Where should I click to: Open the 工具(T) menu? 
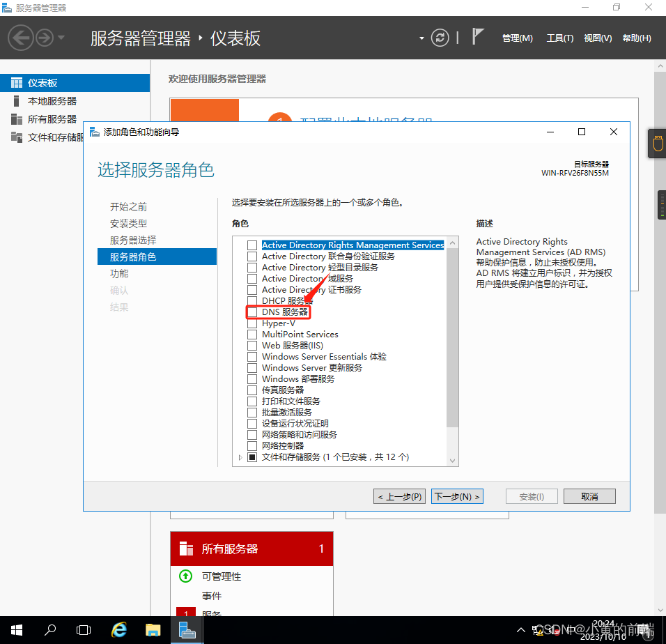559,38
